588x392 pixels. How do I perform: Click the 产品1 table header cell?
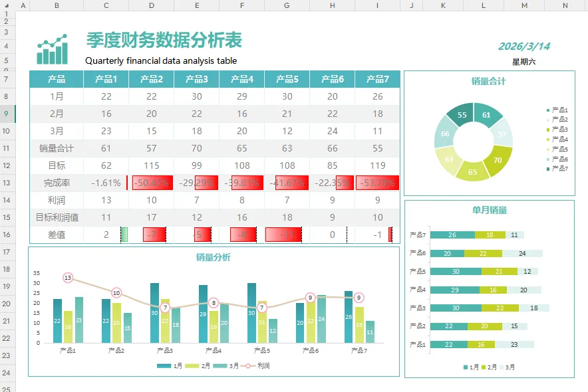pos(106,79)
